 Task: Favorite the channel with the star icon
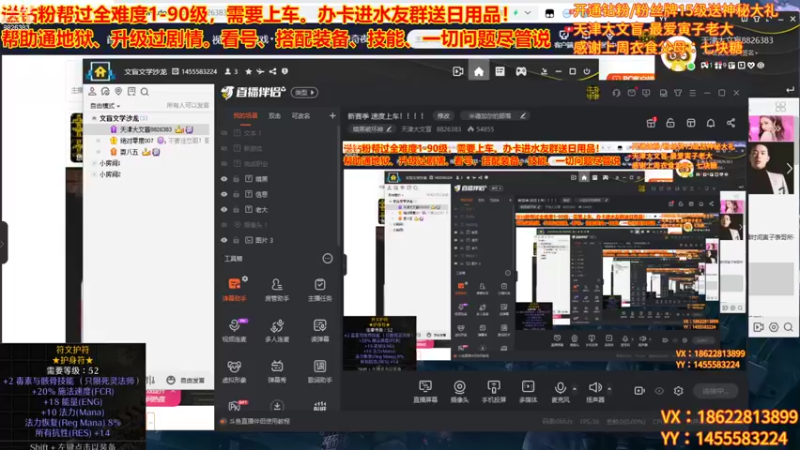coord(248,71)
